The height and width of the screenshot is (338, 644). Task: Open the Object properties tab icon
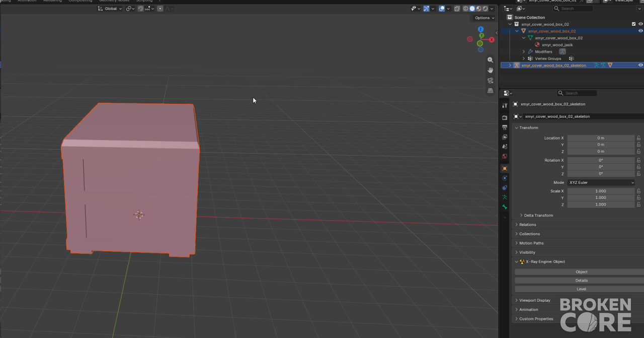505,168
